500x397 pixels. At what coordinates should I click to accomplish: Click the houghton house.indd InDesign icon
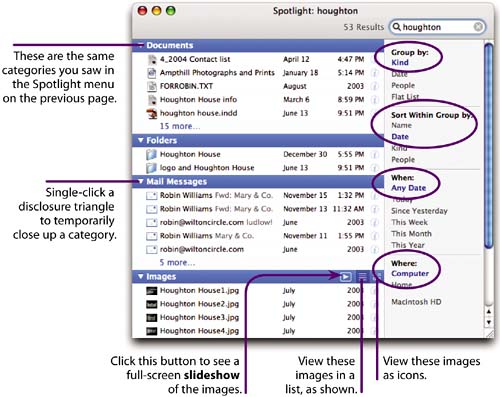coord(152,113)
